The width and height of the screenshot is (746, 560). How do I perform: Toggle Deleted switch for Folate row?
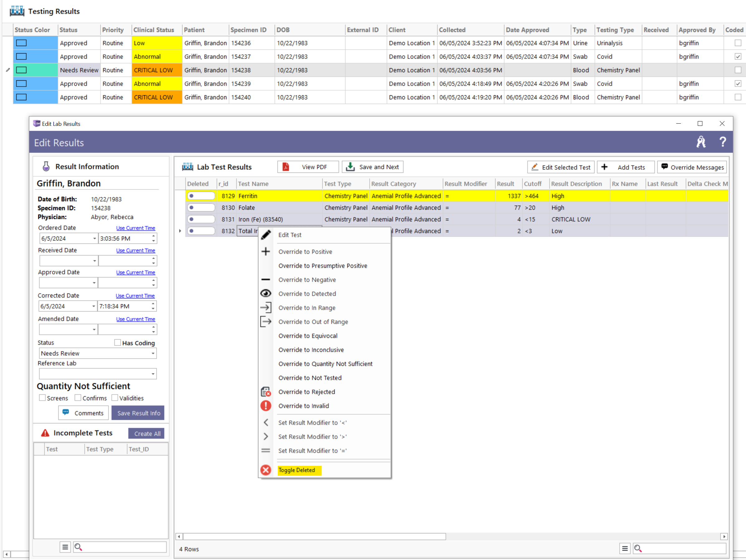pyautogui.click(x=201, y=208)
